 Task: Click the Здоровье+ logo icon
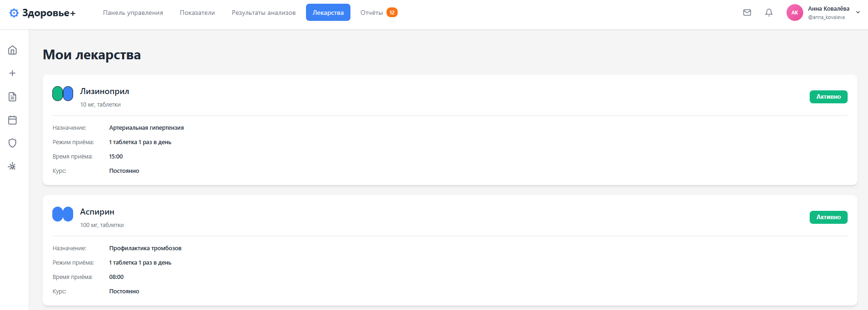(x=14, y=13)
